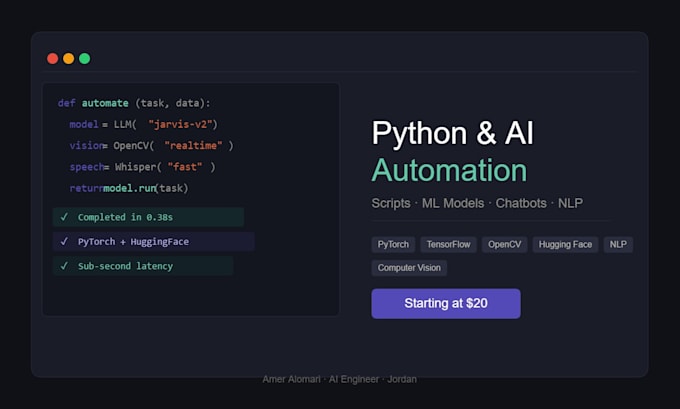Click 'Amer Alomari · AI Engineer · Jordan' footer
This screenshot has height=409, width=680.
coord(340,380)
